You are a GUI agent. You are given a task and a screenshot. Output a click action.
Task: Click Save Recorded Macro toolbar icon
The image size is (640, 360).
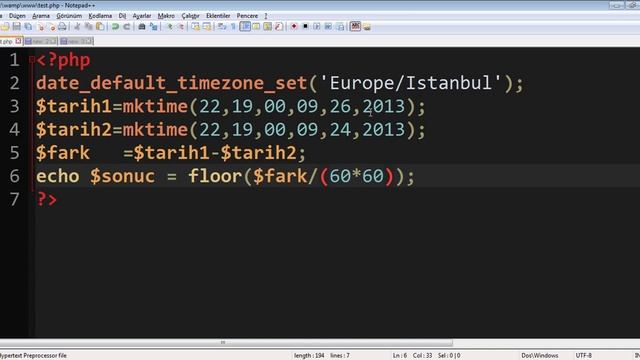pyautogui.click(x=340, y=27)
